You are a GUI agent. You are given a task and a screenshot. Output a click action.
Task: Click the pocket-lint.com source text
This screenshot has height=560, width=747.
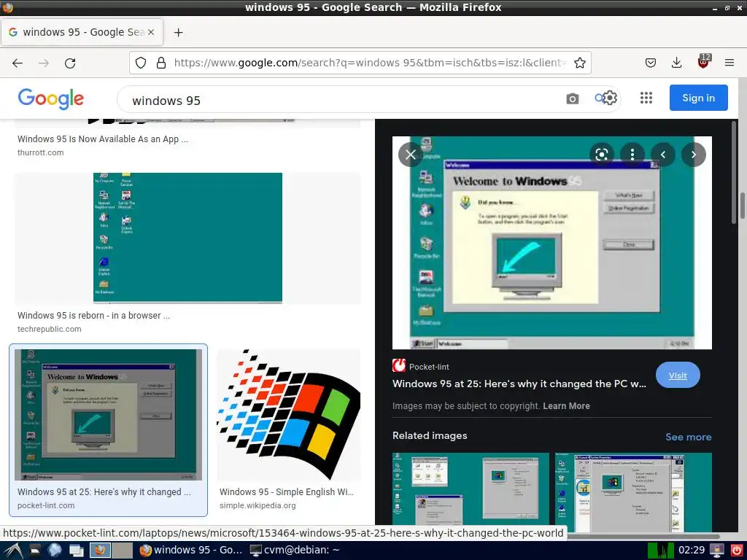[x=46, y=505]
